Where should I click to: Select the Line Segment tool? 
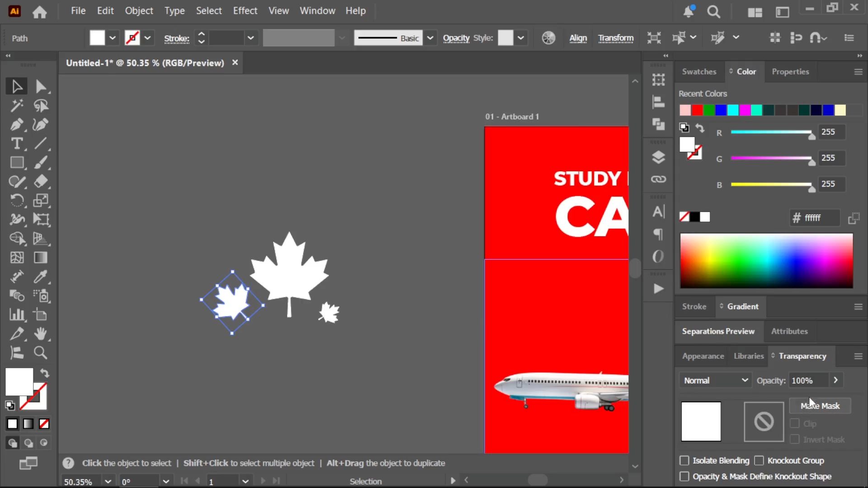coord(41,144)
